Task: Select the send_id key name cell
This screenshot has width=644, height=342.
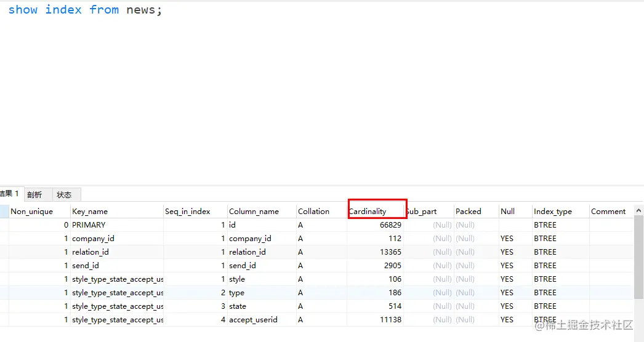Action: 116,266
